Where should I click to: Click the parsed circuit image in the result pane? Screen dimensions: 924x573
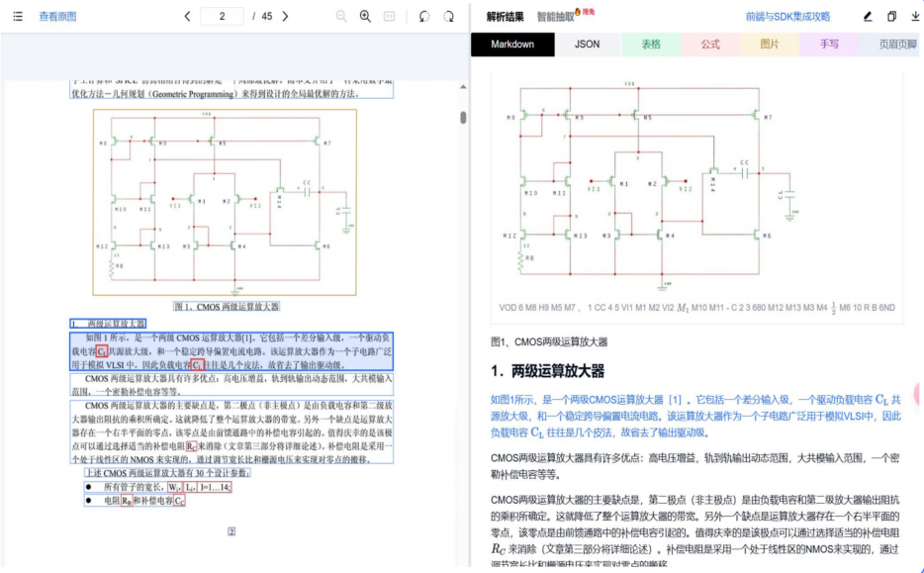[651, 186]
